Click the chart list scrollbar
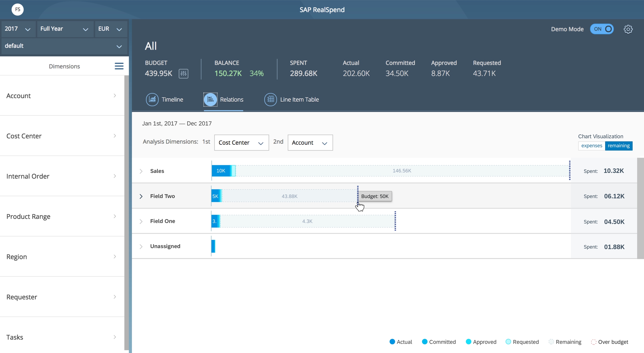Image resolution: width=644 pixels, height=353 pixels. (640, 208)
